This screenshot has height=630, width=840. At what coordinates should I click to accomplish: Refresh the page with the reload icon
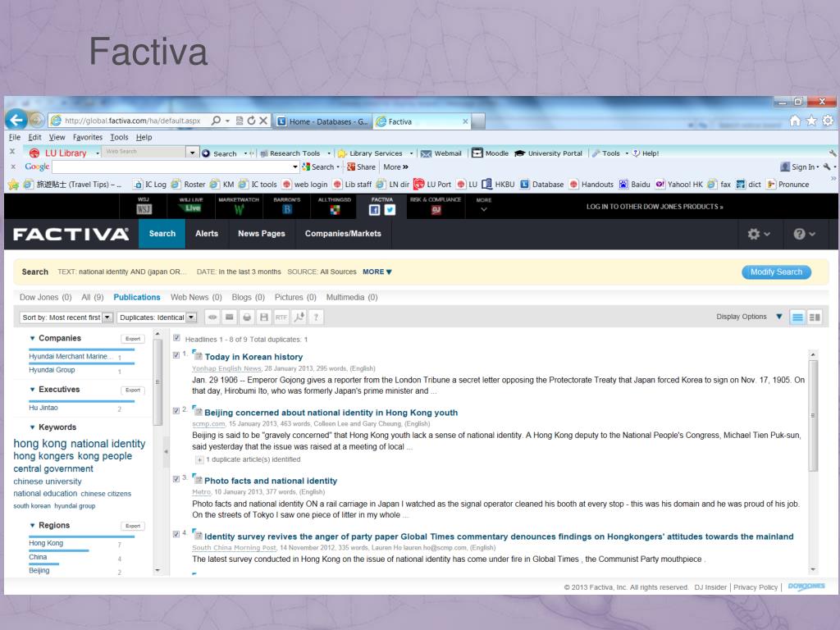tap(251, 121)
